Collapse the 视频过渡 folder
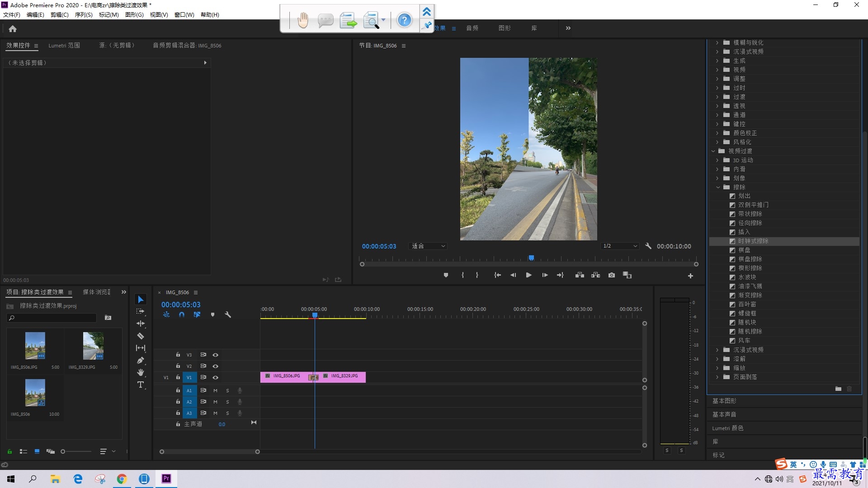The width and height of the screenshot is (868, 488). point(713,151)
